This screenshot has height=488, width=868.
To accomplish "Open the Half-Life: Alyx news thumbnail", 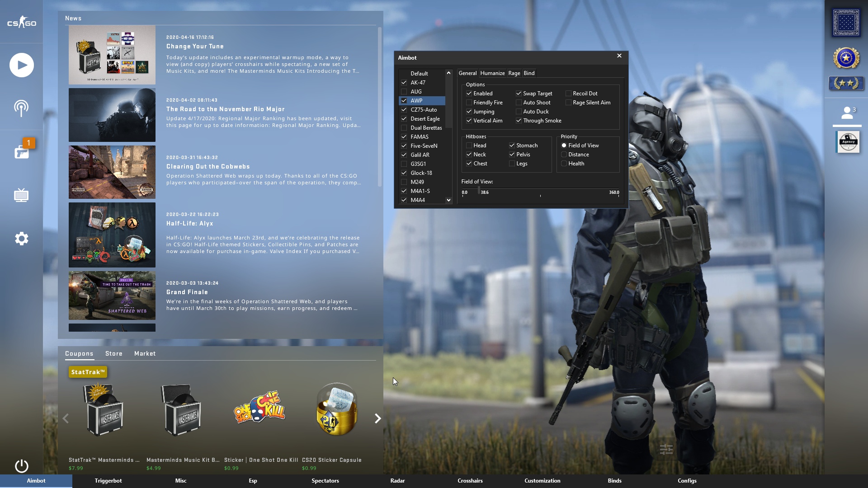I will point(112,235).
